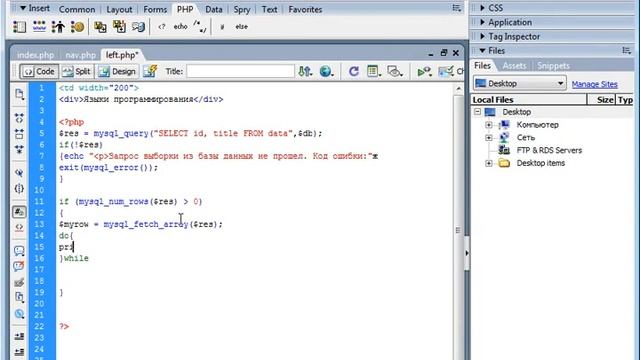Insert PHP comment /* */ icon

pos(200,27)
